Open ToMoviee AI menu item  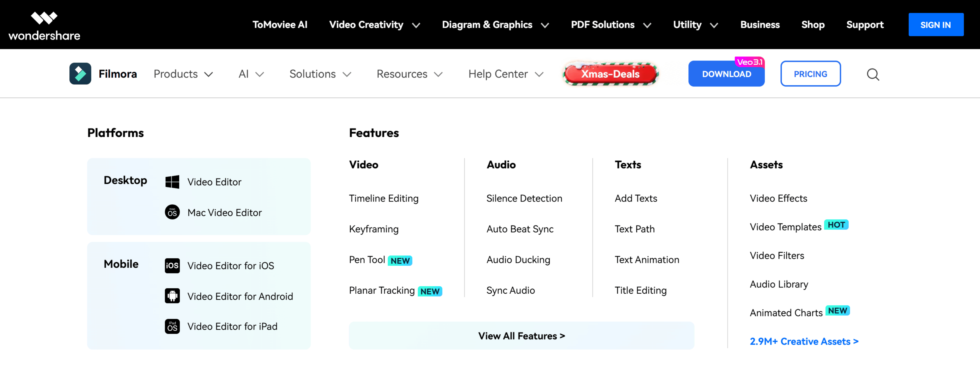pyautogui.click(x=280, y=25)
